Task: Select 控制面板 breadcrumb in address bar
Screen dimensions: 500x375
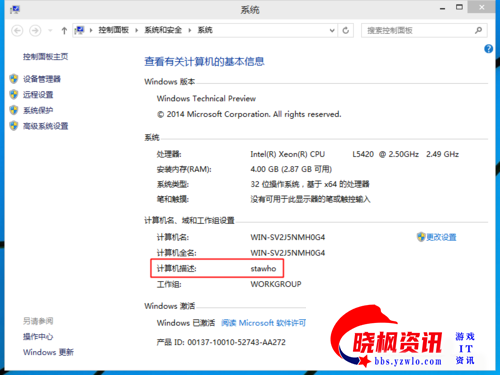Action: pyautogui.click(x=113, y=30)
